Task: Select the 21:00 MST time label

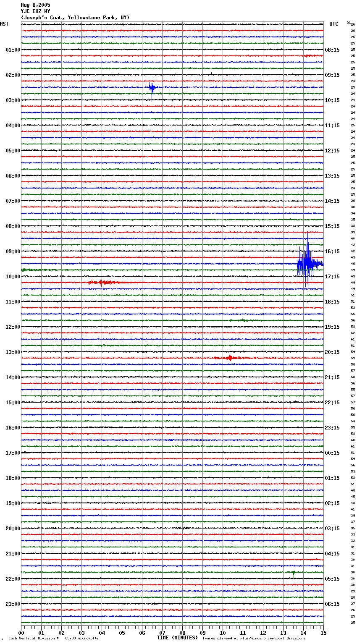Action: (13, 554)
